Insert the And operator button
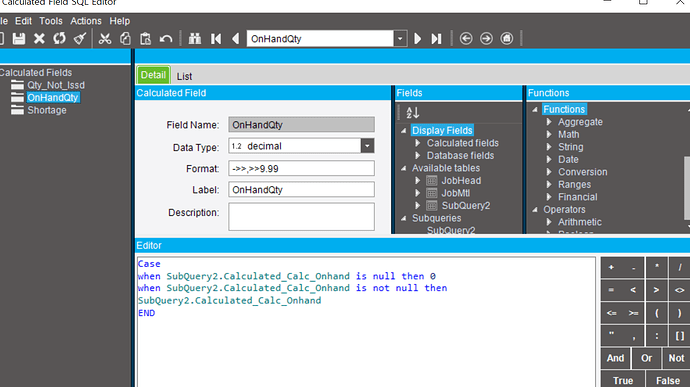 615,358
